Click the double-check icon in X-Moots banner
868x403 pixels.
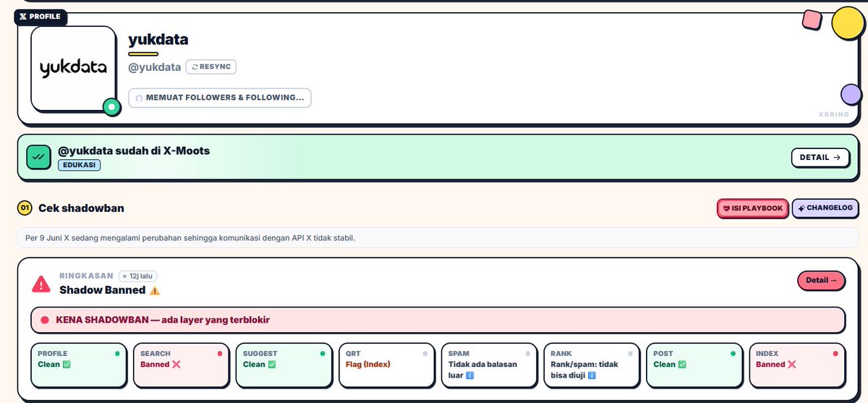click(x=38, y=157)
